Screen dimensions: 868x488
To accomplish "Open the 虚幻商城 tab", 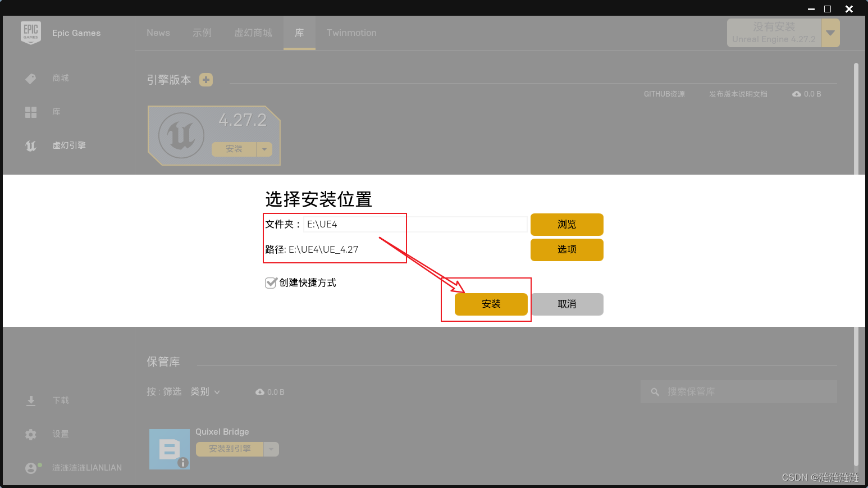I will click(x=253, y=33).
